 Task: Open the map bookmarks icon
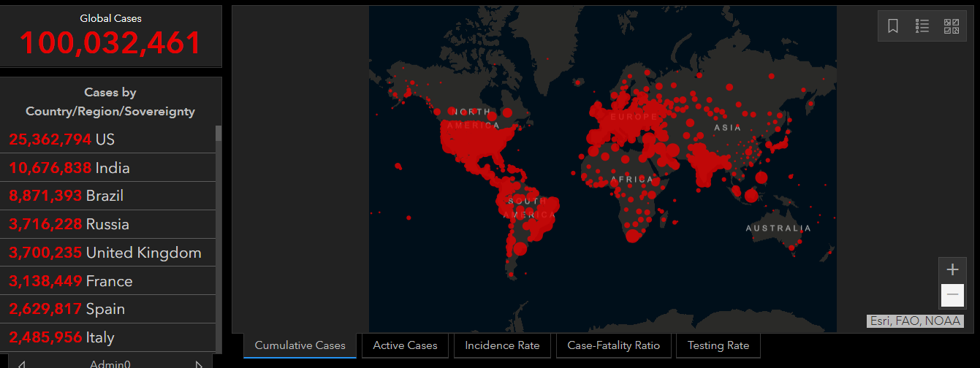pyautogui.click(x=893, y=26)
